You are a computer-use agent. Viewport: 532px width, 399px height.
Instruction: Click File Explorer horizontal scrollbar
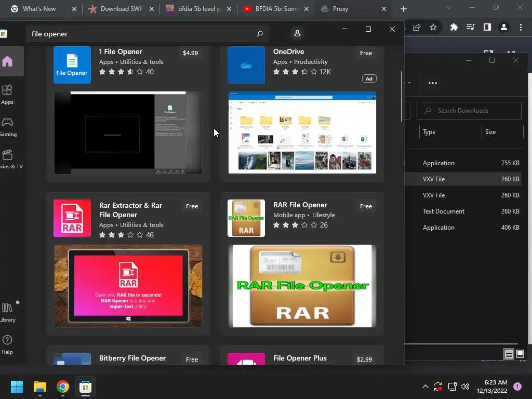click(x=461, y=344)
